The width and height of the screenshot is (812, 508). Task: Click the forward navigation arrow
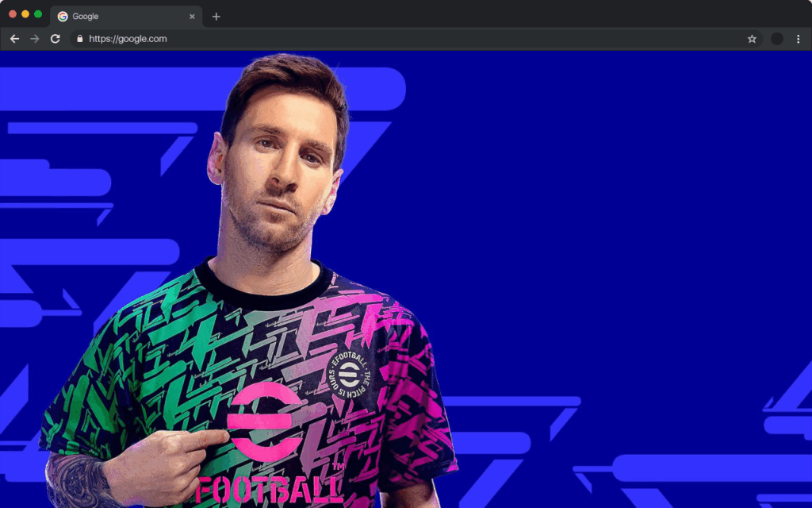pyautogui.click(x=34, y=38)
